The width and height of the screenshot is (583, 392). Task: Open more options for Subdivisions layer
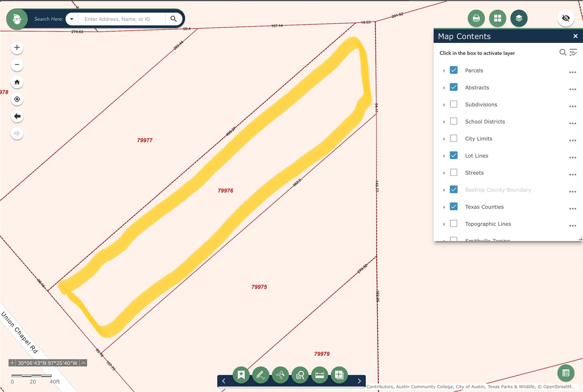(573, 106)
